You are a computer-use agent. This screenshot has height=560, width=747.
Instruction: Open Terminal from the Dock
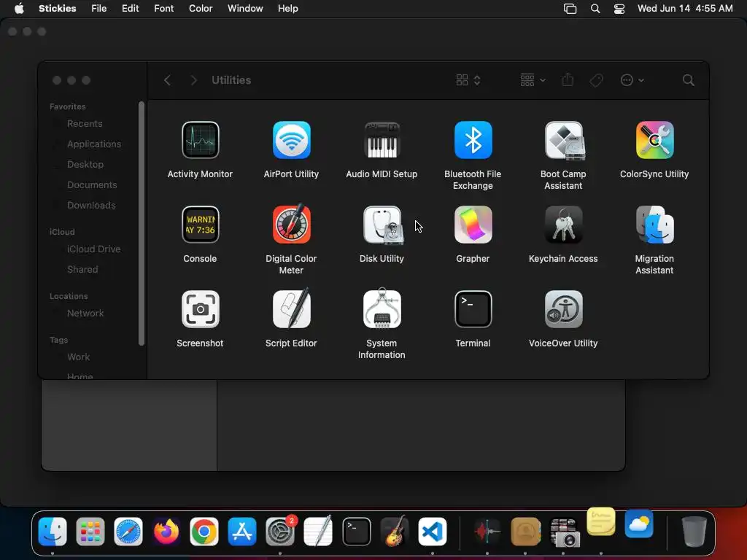click(x=356, y=532)
